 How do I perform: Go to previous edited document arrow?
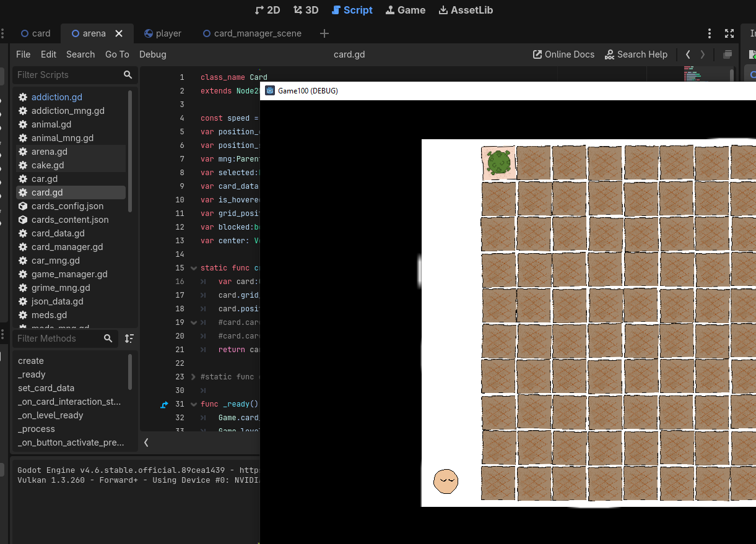point(688,54)
